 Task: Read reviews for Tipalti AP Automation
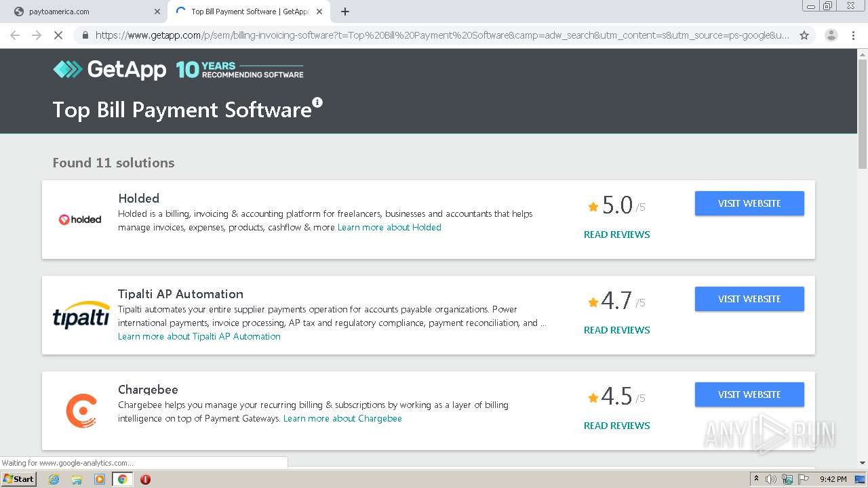[x=616, y=330]
